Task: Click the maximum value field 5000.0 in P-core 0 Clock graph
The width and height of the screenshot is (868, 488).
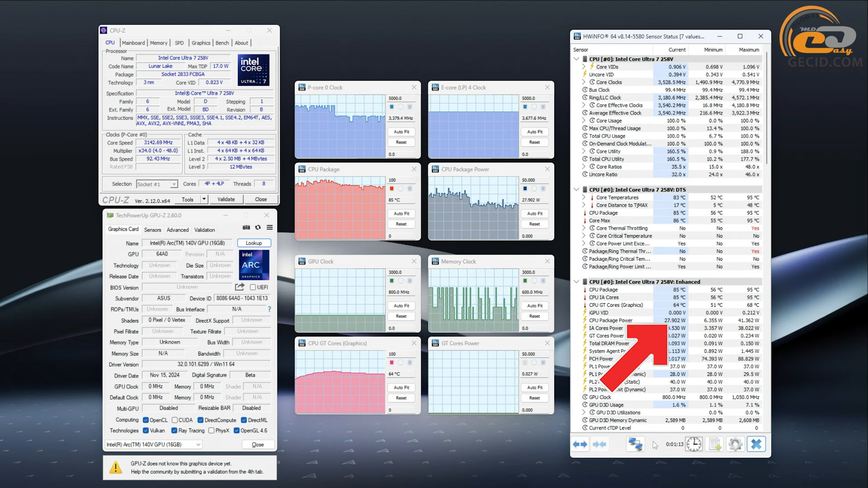Action: [401, 98]
